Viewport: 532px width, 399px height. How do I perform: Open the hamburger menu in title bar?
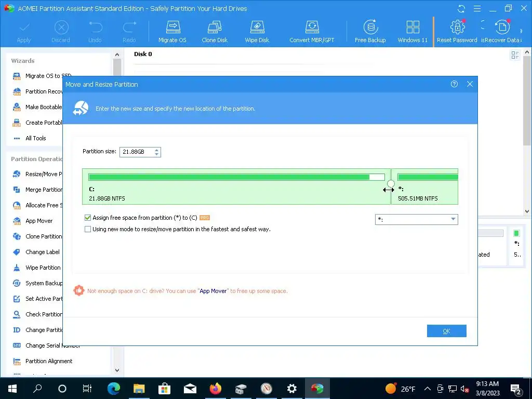[477, 8]
